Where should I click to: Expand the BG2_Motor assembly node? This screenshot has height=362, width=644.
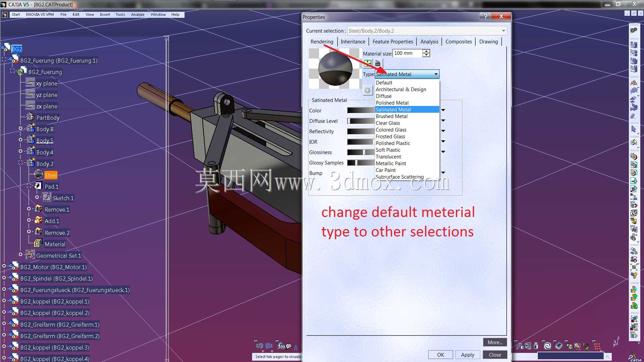[x=4, y=266]
